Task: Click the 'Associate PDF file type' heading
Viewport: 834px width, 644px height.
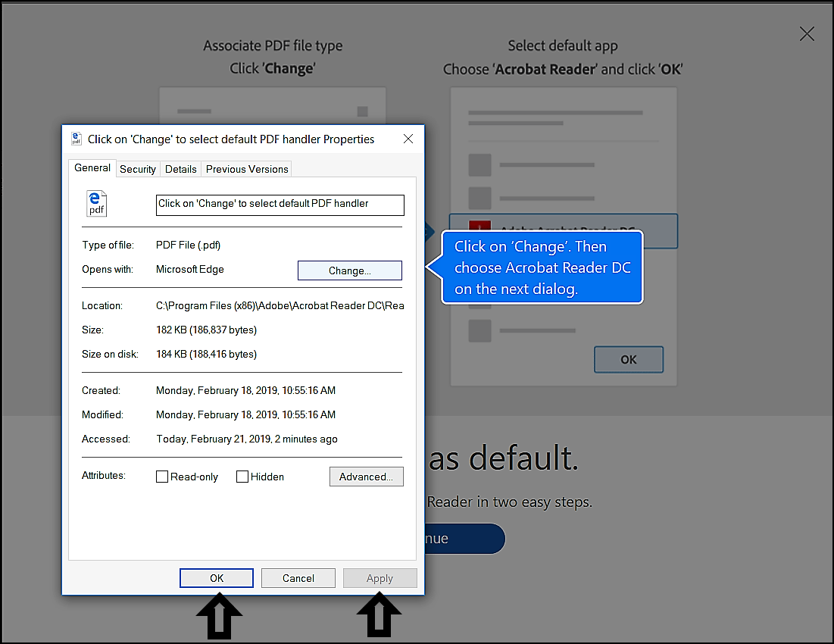Action: pos(273,45)
